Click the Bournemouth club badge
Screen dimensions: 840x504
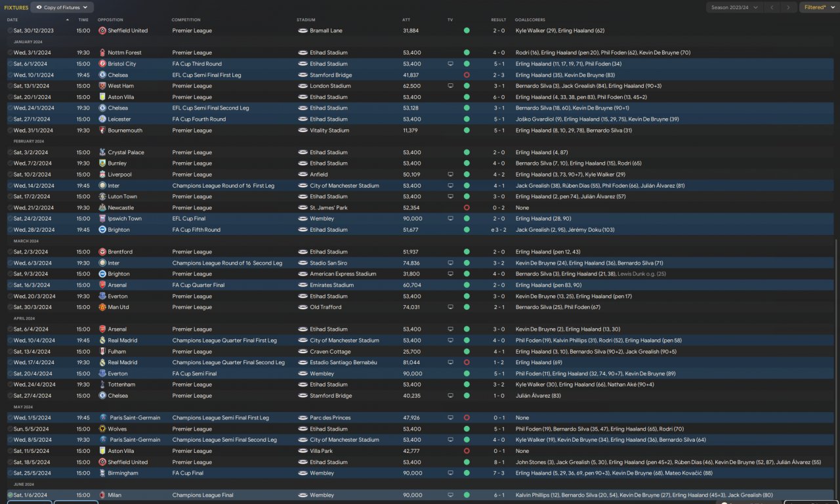coord(102,131)
